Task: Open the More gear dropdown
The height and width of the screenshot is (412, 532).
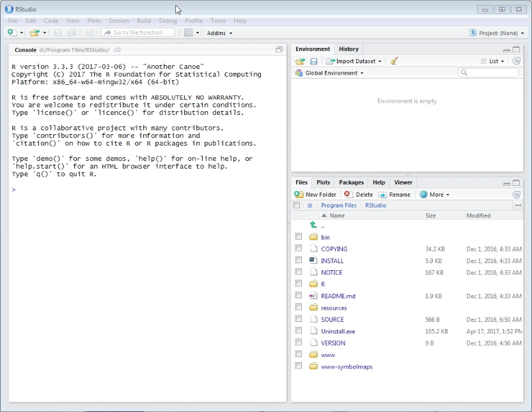Action: [x=435, y=194]
